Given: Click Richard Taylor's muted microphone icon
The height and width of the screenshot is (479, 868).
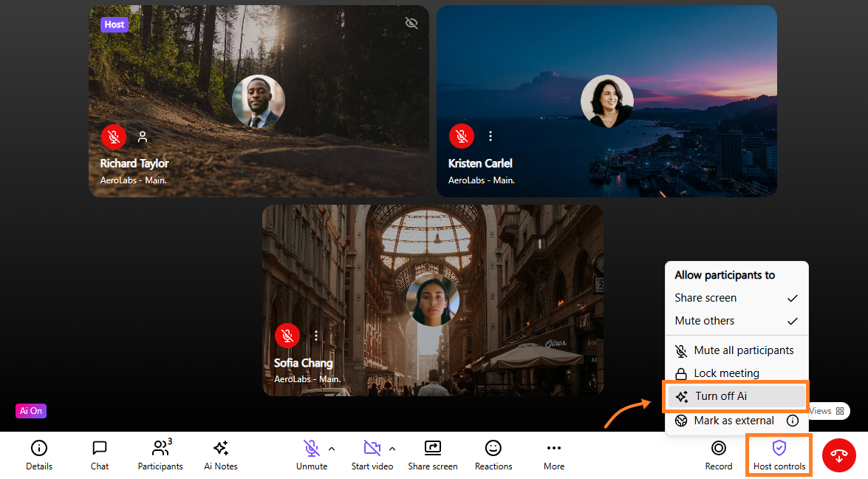Looking at the screenshot, I should click(x=114, y=136).
